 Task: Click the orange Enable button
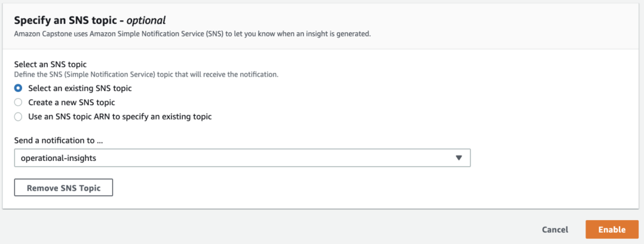click(612, 230)
